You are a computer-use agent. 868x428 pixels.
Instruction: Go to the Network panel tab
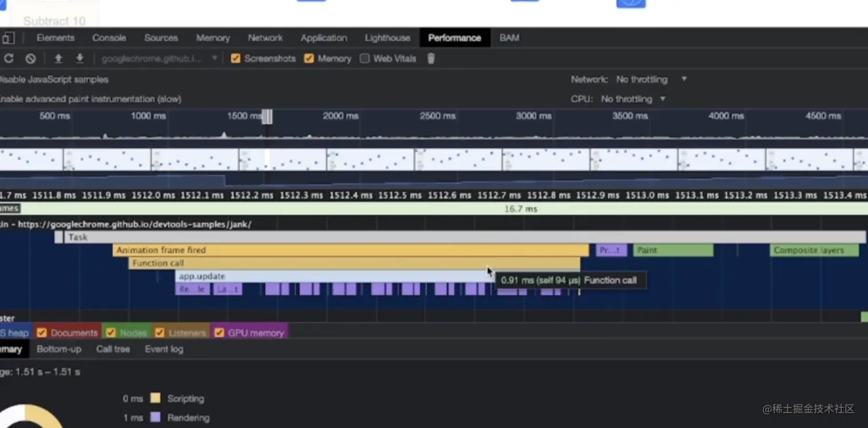coord(265,38)
